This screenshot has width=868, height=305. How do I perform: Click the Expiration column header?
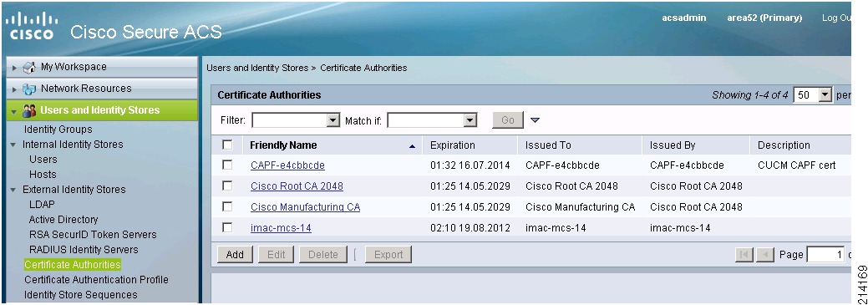[x=453, y=145]
